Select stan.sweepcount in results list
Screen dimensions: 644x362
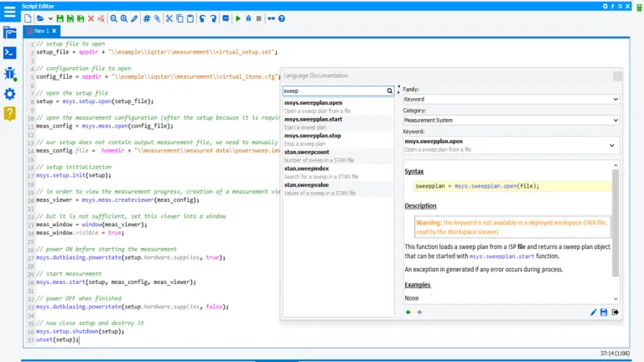[338, 156]
